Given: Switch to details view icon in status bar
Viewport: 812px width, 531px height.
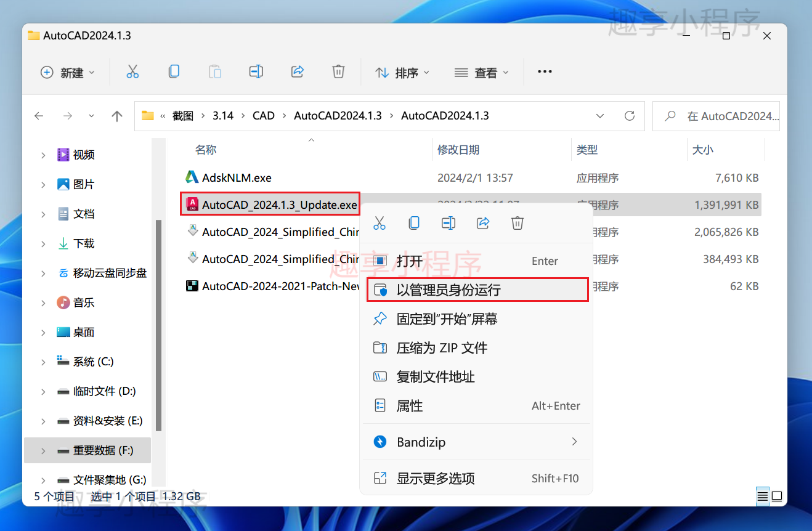Looking at the screenshot, I should click(763, 496).
